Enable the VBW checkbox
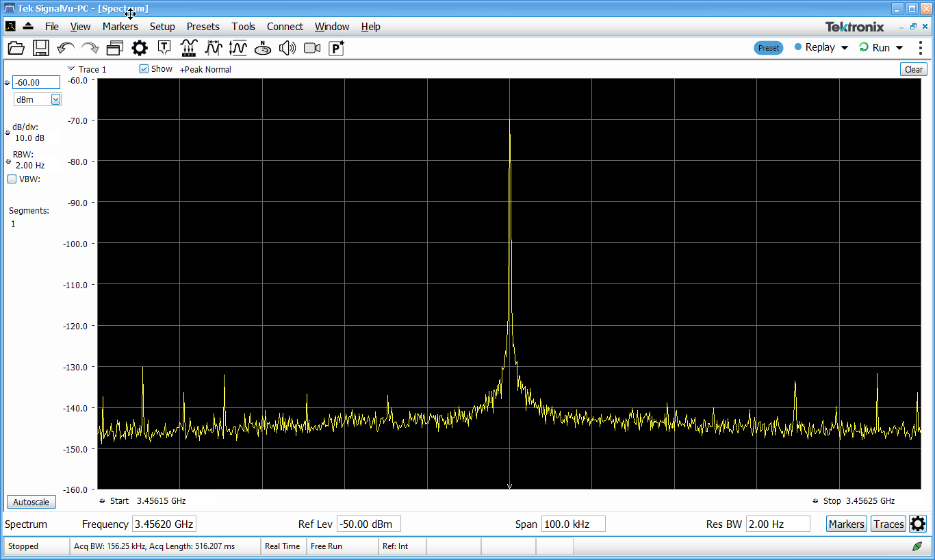 pos(12,179)
